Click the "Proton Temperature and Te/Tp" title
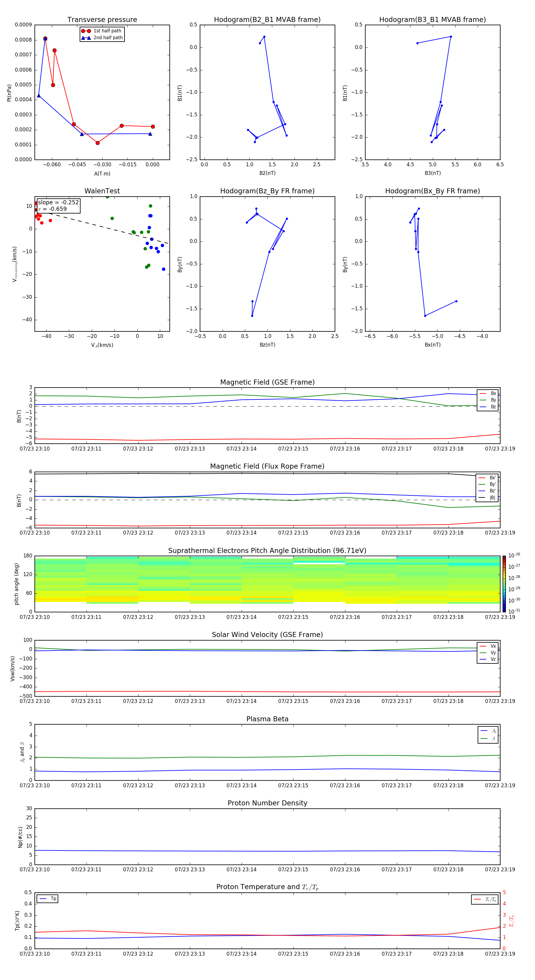This screenshot has width=535, height=980. coord(267,887)
